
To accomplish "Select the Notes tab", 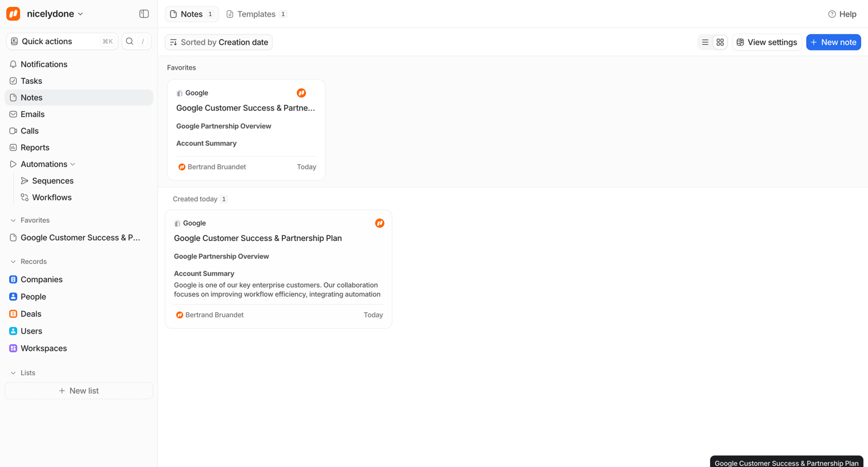I will pyautogui.click(x=192, y=14).
